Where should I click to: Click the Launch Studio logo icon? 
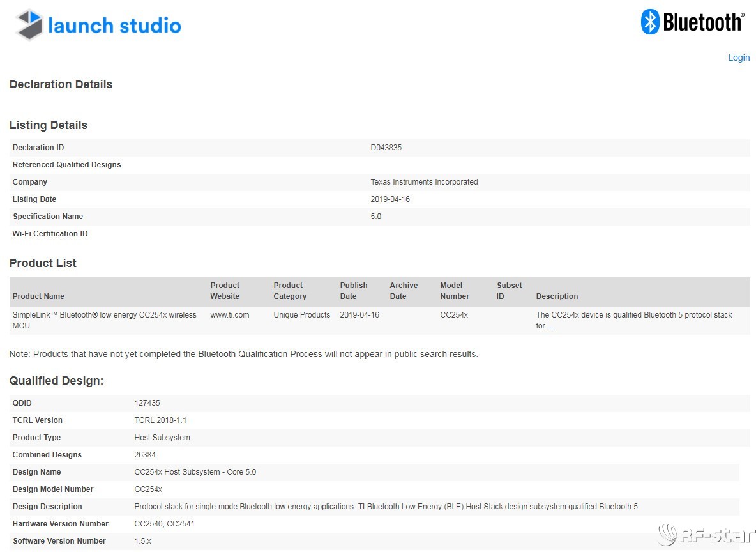(x=29, y=25)
